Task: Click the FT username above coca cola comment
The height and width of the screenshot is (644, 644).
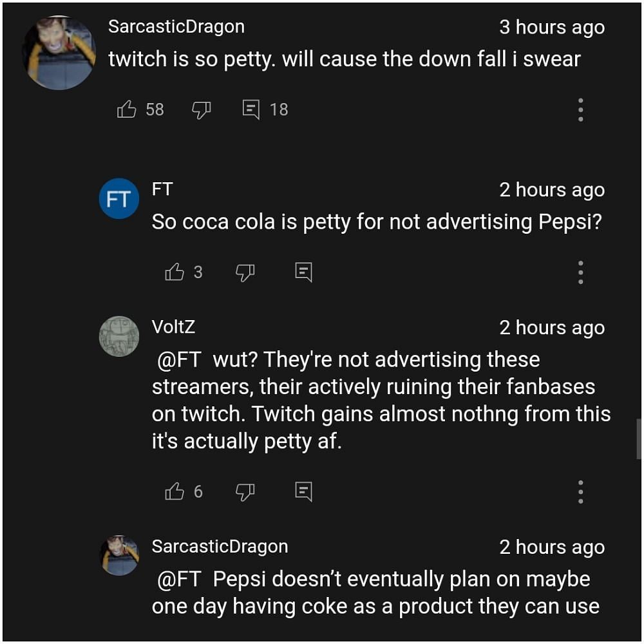Action: tap(162, 189)
